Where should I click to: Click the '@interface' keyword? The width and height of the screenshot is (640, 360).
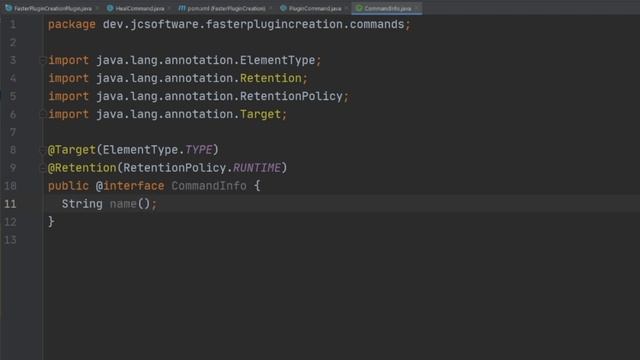[130, 186]
